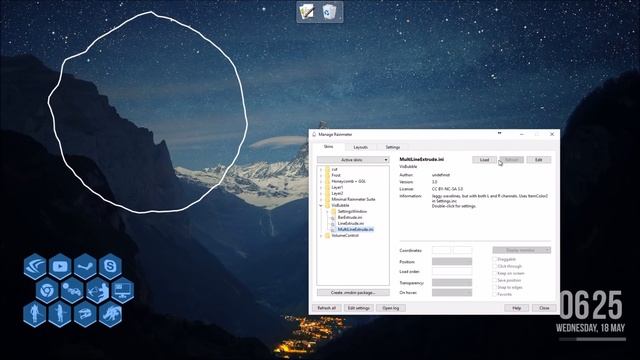The image size is (640, 360).
Task: Select MultiLineExtrude.ini in the skin tree
Action: pos(356,229)
